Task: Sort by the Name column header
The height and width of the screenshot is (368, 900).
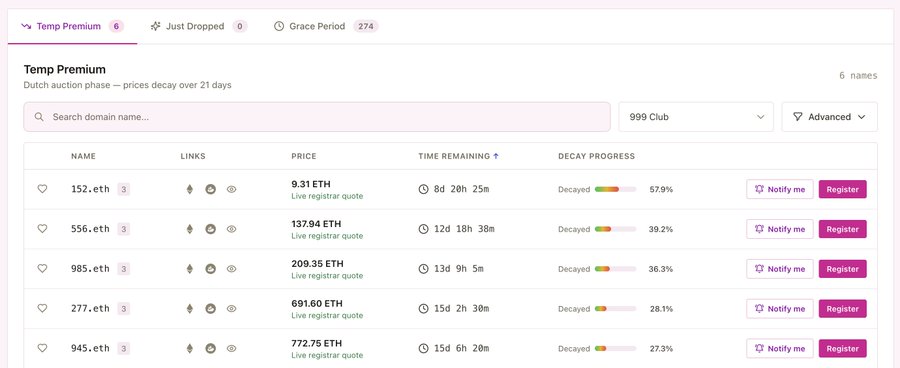Action: (x=83, y=156)
